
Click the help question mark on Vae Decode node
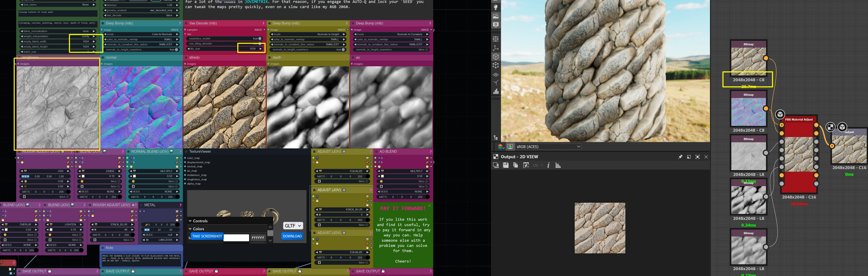coord(263,23)
